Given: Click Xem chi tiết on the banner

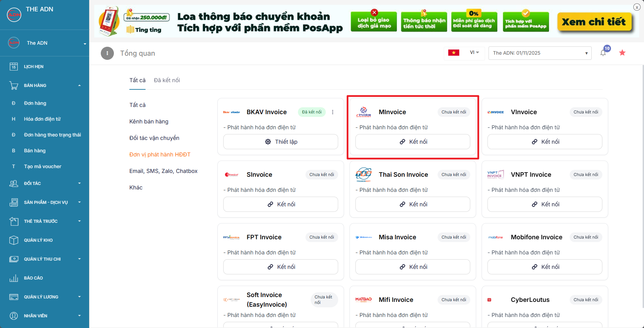Looking at the screenshot, I should 594,22.
